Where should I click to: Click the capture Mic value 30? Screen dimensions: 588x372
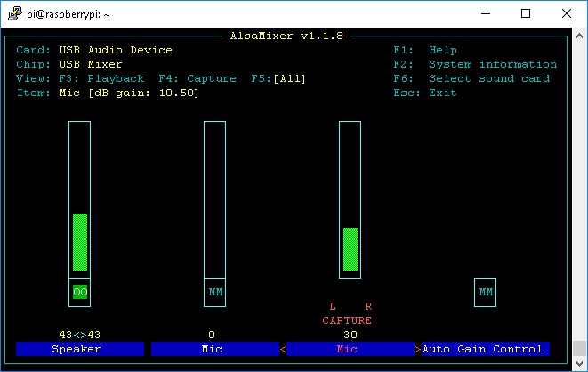click(350, 335)
